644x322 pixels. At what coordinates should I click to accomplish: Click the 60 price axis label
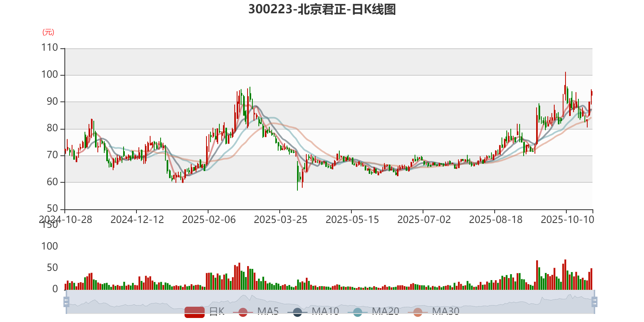pyautogui.click(x=52, y=182)
